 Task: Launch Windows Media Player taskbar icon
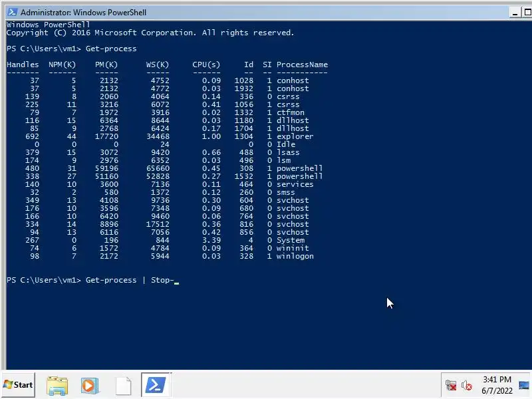pyautogui.click(x=90, y=386)
